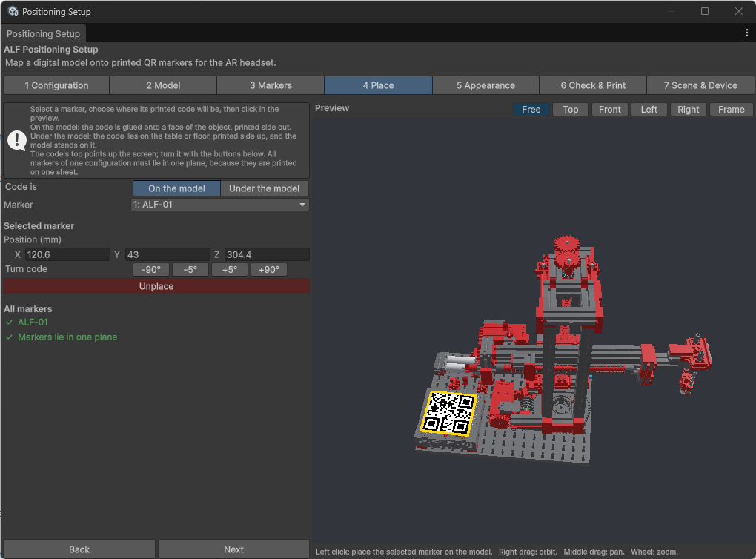Open the three-dot window options menu

click(747, 33)
